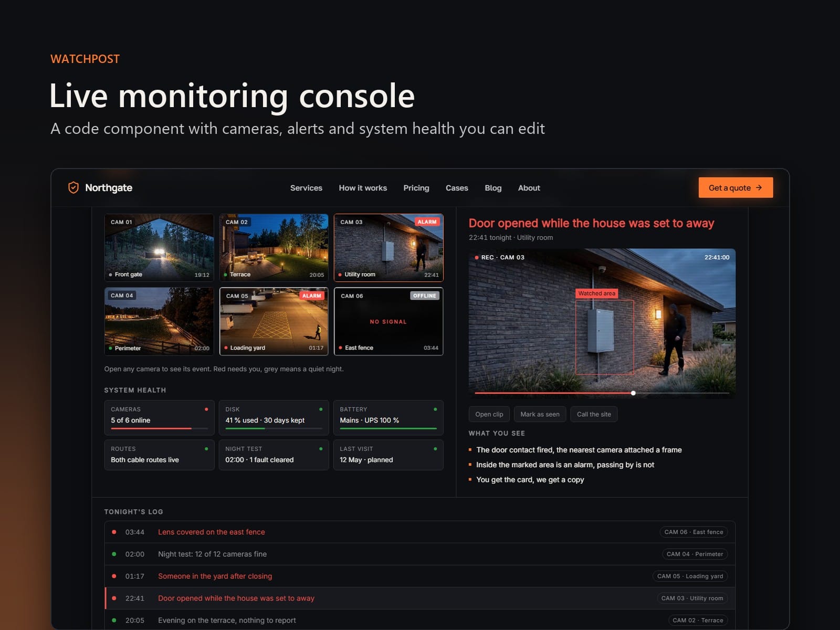Image resolution: width=840 pixels, height=630 pixels.
Task: Click the 'CAM 02 · Terrace' log tag
Action: 698,620
